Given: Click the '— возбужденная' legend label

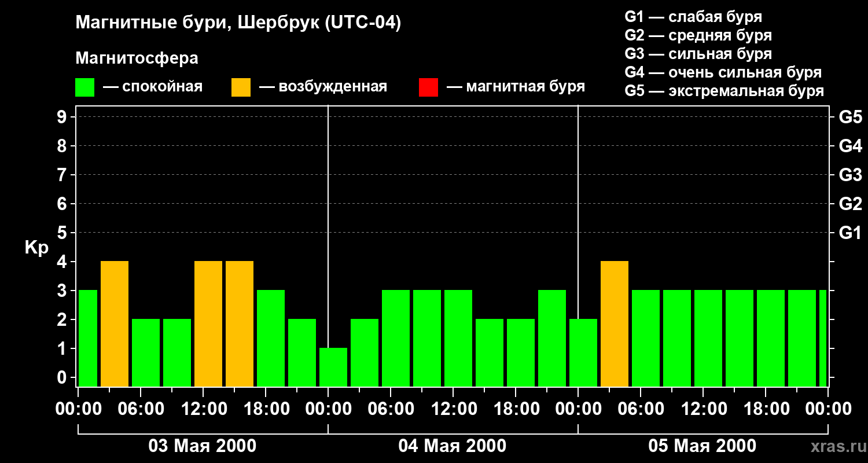Looking at the screenshot, I should [x=323, y=87].
